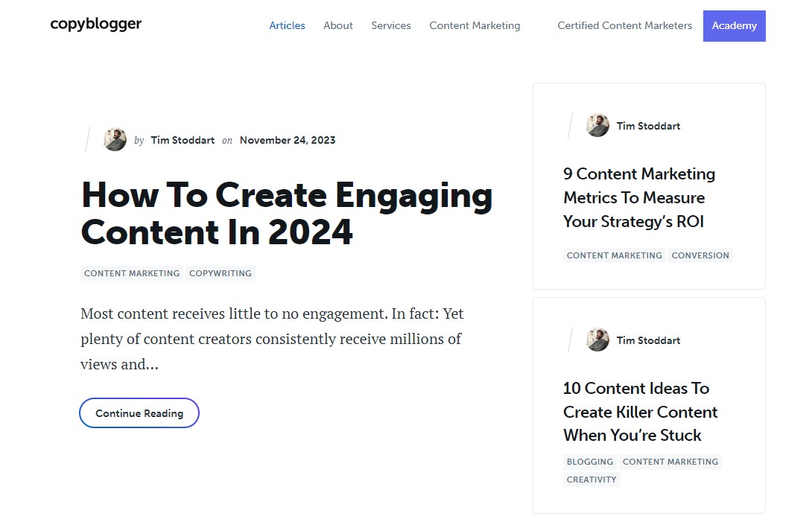Click the copyblogger logo
Image resolution: width=812 pixels, height=519 pixels.
click(x=95, y=24)
